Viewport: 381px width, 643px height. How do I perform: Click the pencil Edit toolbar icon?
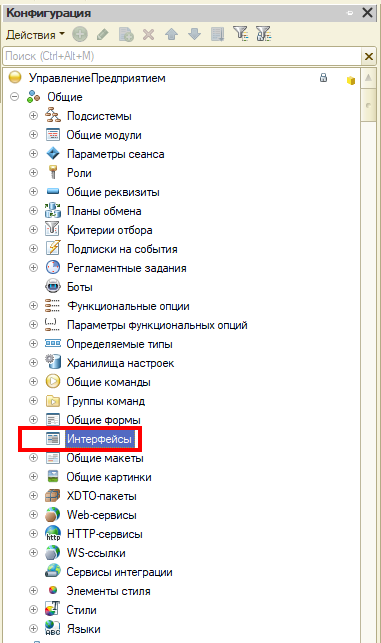pos(103,34)
